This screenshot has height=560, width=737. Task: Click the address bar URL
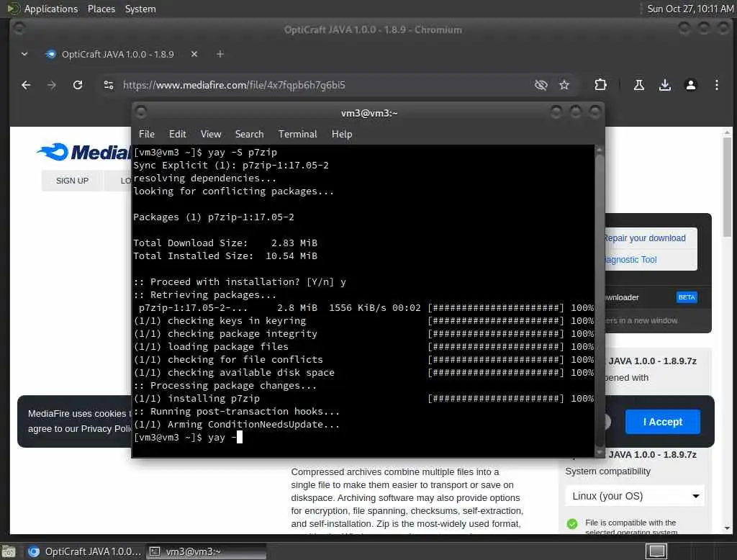point(234,85)
